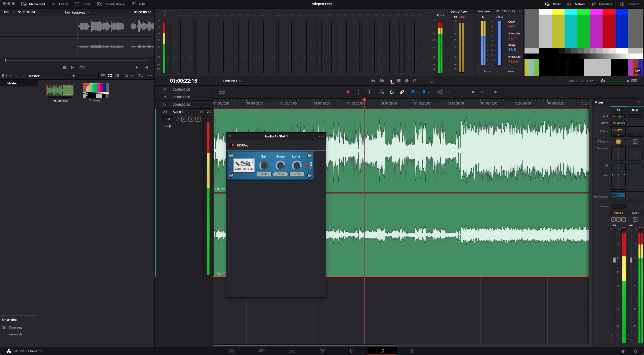Select the range selection tool
The height and width of the screenshot is (355, 644).
pyautogui.click(x=359, y=92)
